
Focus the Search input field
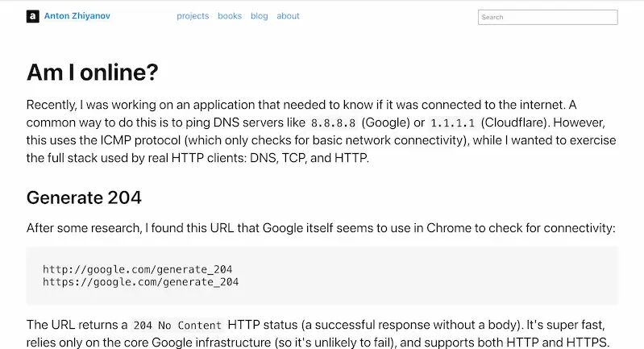click(547, 17)
